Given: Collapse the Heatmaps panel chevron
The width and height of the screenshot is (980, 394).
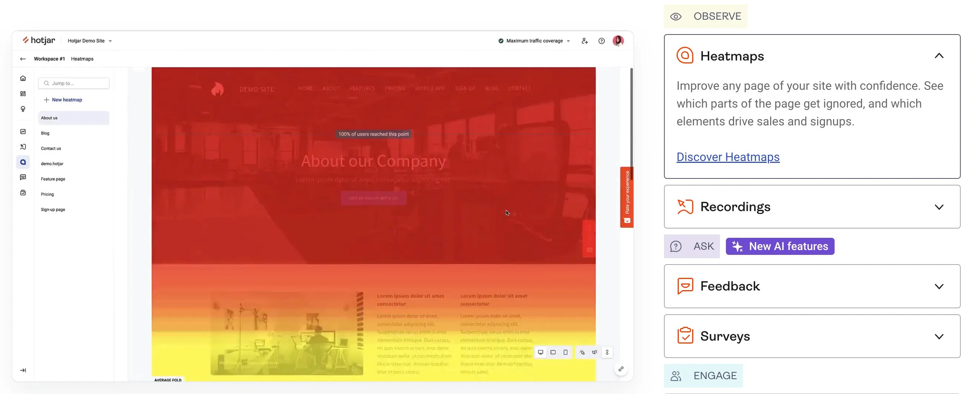Looking at the screenshot, I should pyautogui.click(x=939, y=56).
